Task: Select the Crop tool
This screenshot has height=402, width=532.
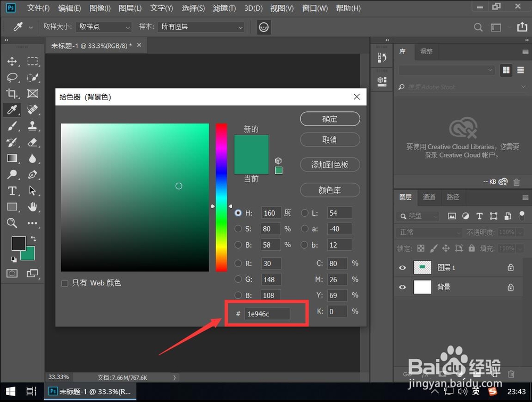Action: tap(13, 94)
